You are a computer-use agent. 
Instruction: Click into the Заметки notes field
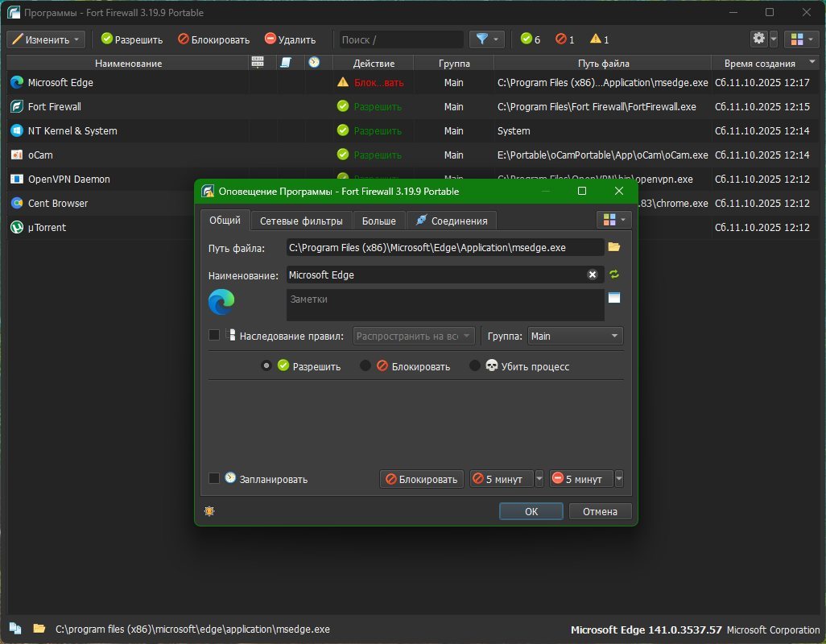pyautogui.click(x=444, y=305)
